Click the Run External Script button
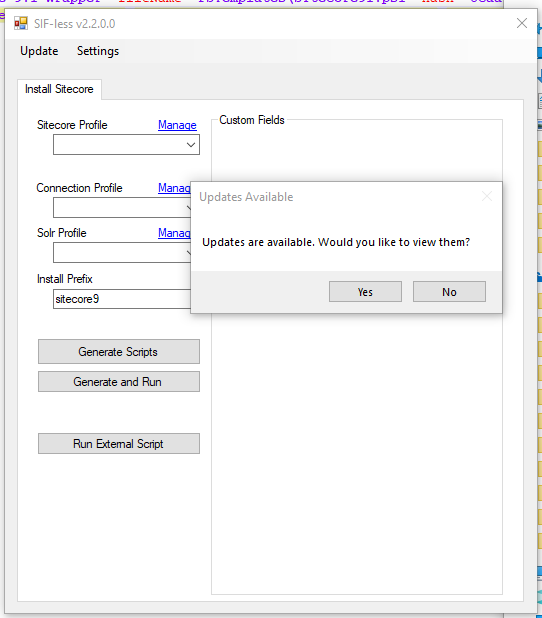 pyautogui.click(x=119, y=444)
